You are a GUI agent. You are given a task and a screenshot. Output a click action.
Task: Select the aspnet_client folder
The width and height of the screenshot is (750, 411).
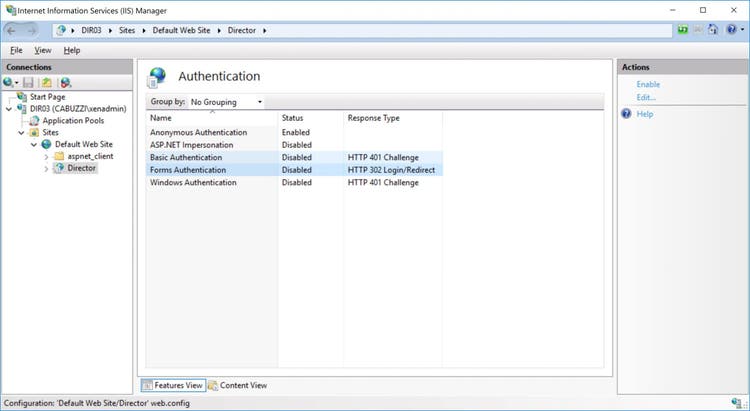90,156
